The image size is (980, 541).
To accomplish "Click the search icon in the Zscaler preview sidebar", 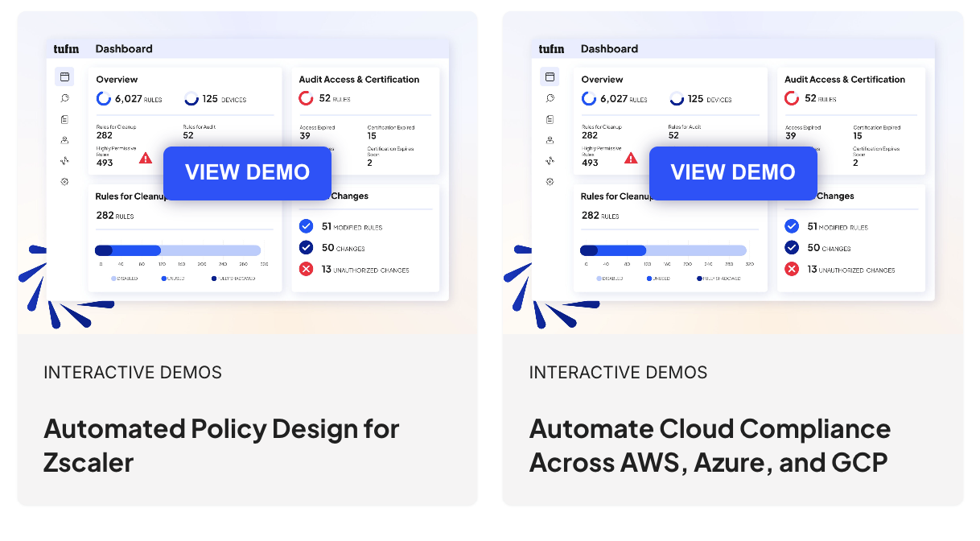I will coord(64,98).
